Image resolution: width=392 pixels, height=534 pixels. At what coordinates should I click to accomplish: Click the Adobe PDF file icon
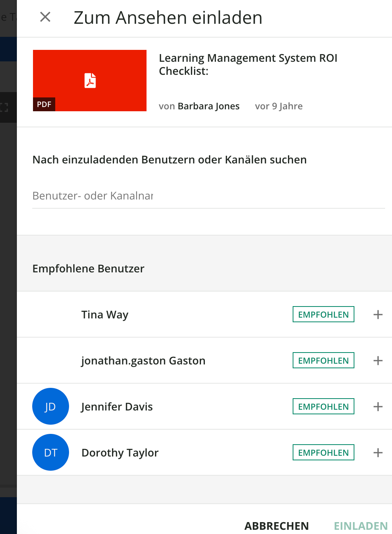coord(90,81)
